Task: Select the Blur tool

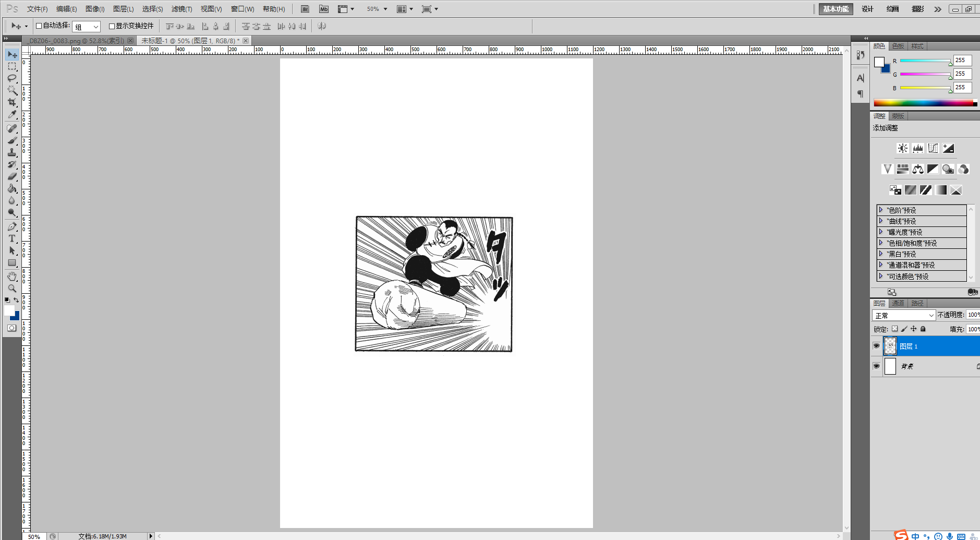Action: tap(12, 200)
